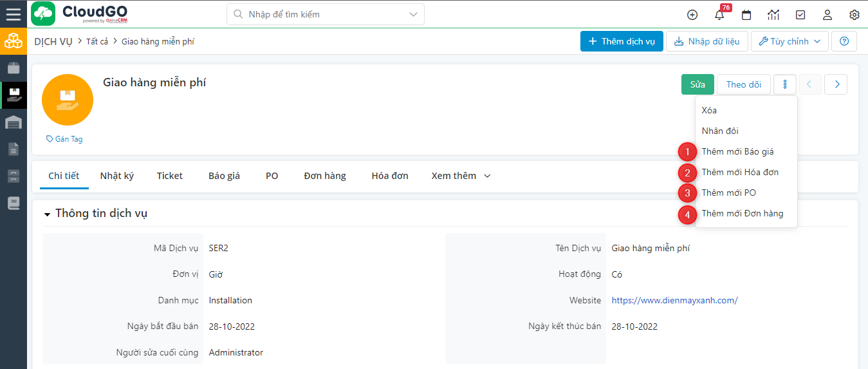Viewport: 868px width, 369px height.
Task: Click the SER2 service code value
Action: point(219,248)
